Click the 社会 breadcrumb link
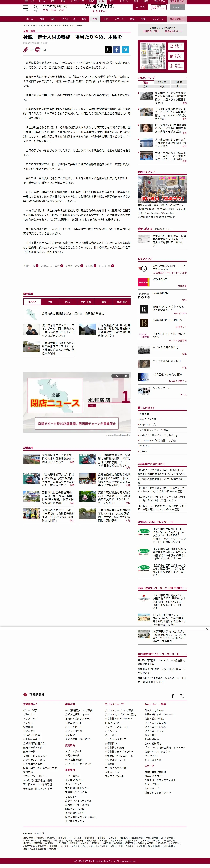The width and height of the screenshot is (210, 868). (35, 26)
